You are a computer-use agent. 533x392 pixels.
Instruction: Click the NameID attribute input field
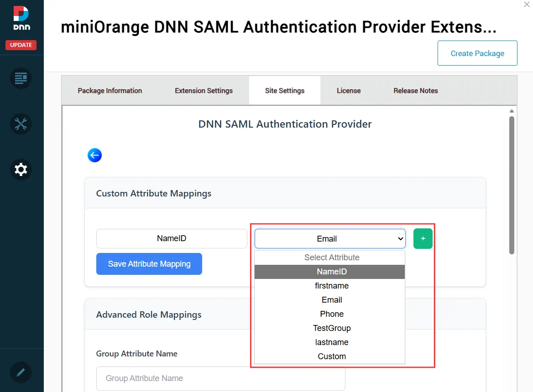pos(172,238)
